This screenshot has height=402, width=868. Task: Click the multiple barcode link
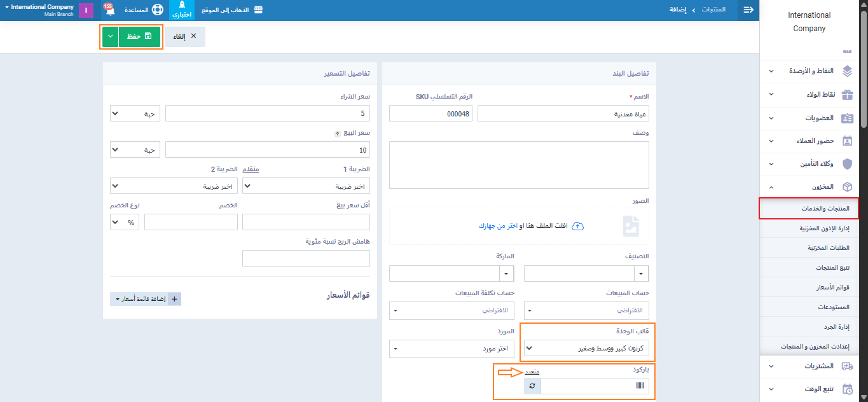tap(532, 371)
